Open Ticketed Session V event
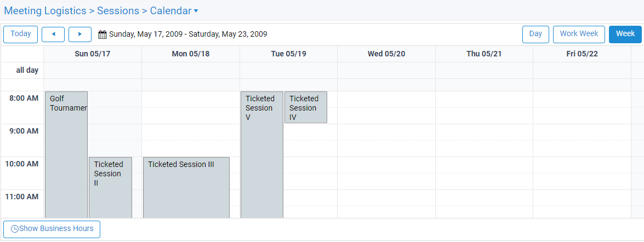 tap(261, 154)
